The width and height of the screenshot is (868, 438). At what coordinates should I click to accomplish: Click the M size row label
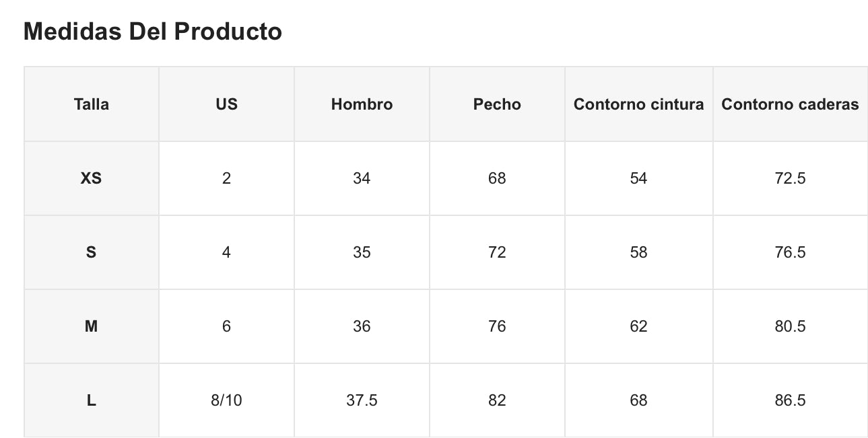tap(92, 326)
